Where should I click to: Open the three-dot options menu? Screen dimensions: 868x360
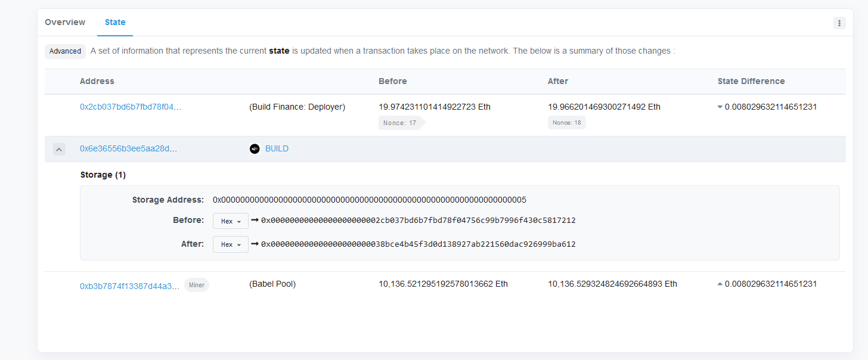click(x=839, y=23)
